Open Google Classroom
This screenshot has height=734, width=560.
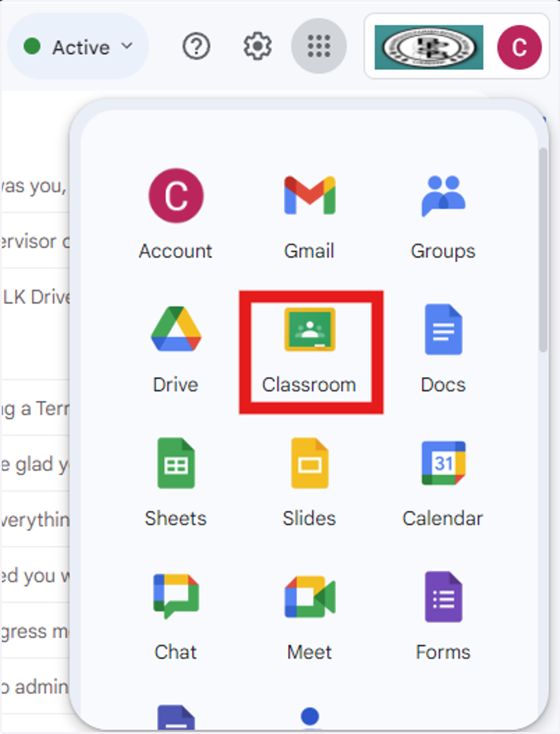(x=309, y=351)
